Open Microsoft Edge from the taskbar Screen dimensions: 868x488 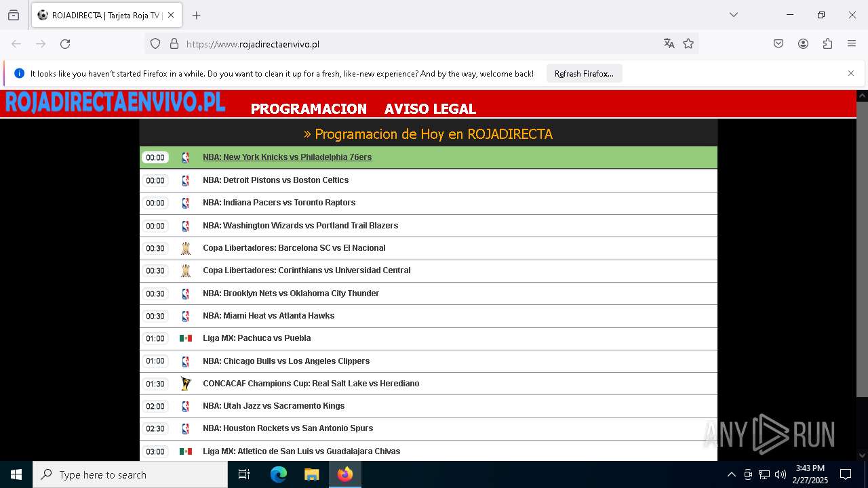click(279, 474)
